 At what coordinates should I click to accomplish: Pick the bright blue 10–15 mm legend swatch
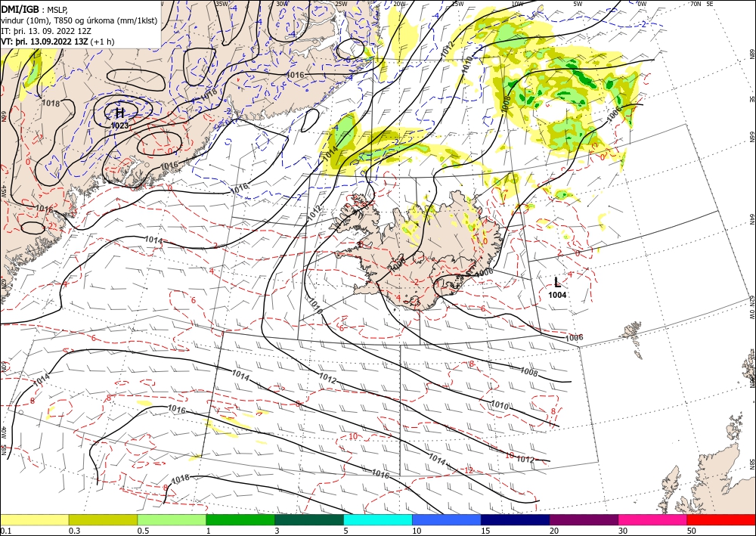[x=447, y=519]
